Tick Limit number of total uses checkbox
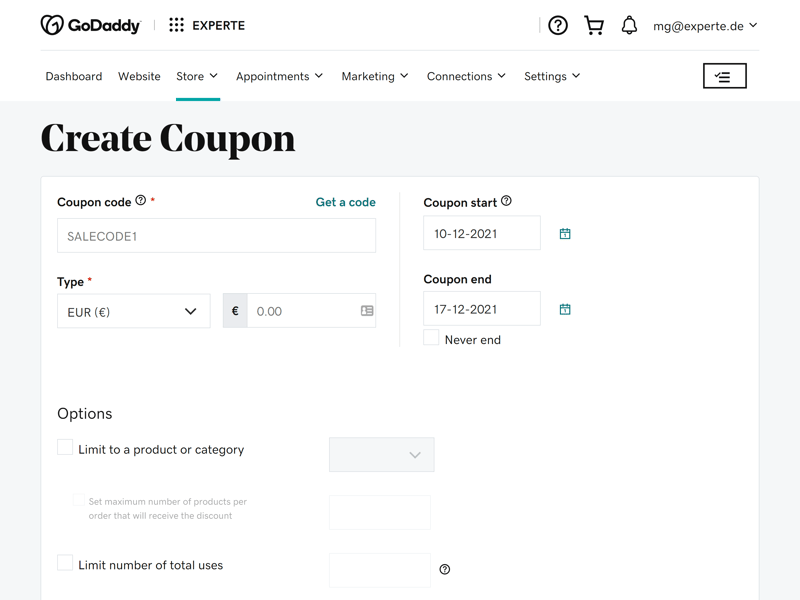This screenshot has width=800, height=600. (x=65, y=563)
